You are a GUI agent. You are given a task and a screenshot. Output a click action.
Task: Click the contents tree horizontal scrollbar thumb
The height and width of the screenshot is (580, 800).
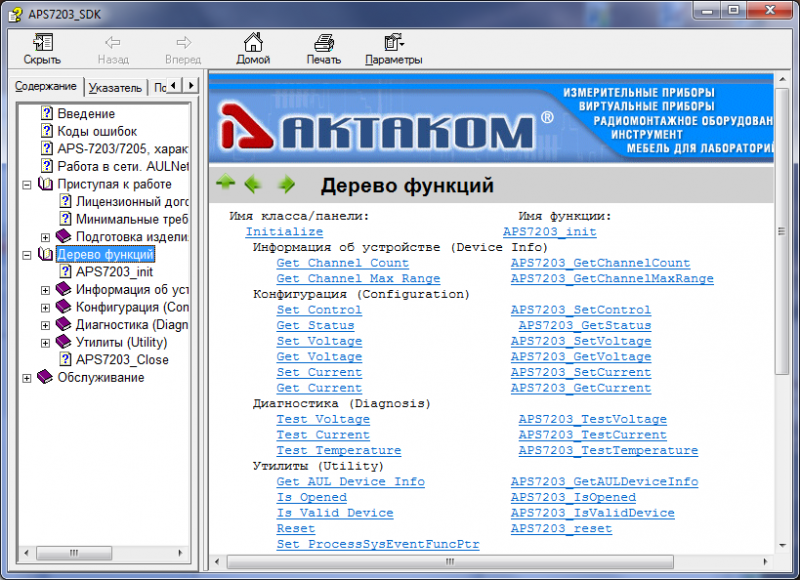74,553
